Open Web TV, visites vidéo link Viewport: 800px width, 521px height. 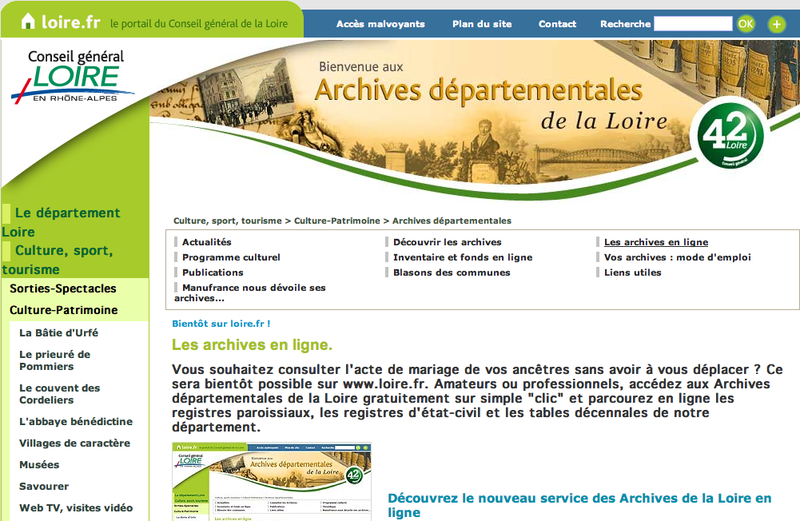76,508
